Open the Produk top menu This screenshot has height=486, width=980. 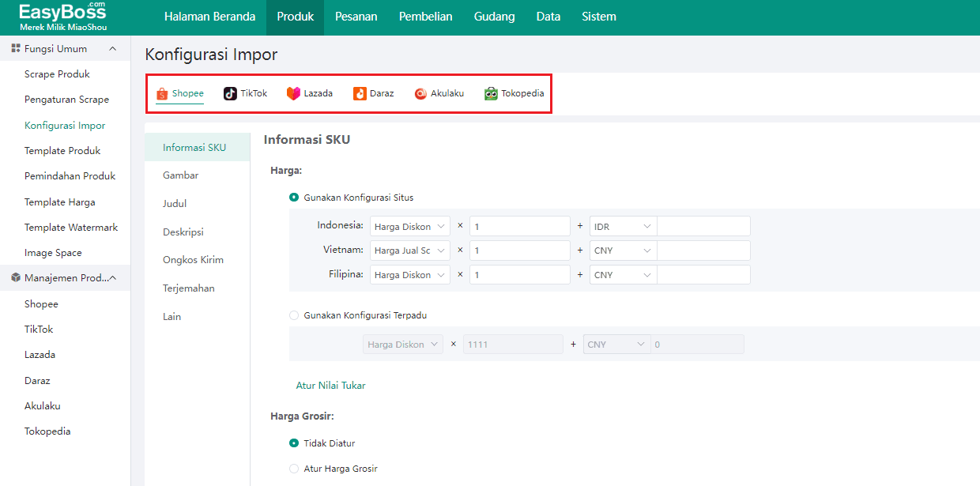pyautogui.click(x=296, y=17)
